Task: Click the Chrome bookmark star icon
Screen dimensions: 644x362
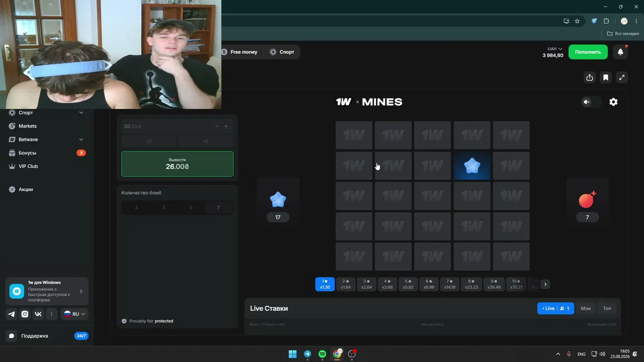Action: tap(577, 21)
